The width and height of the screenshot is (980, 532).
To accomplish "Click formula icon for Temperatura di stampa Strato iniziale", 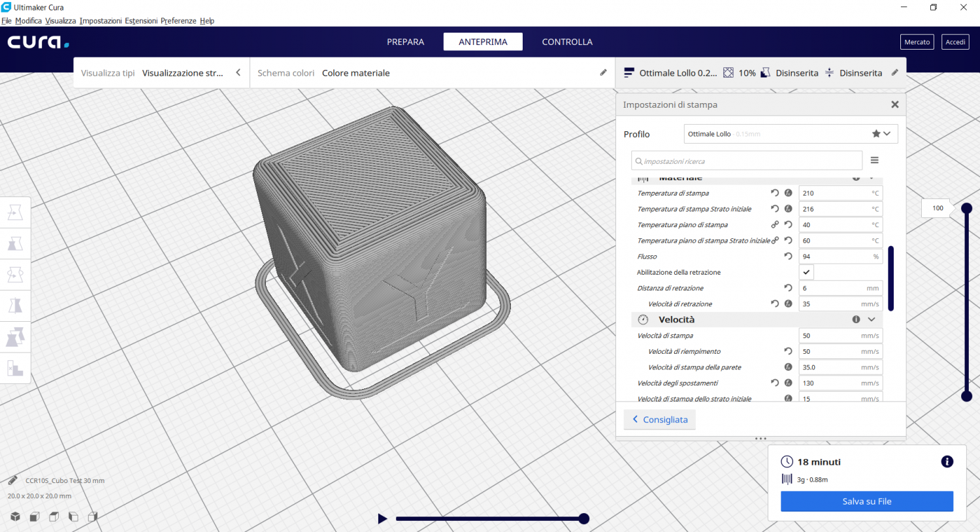I will pyautogui.click(x=788, y=209).
